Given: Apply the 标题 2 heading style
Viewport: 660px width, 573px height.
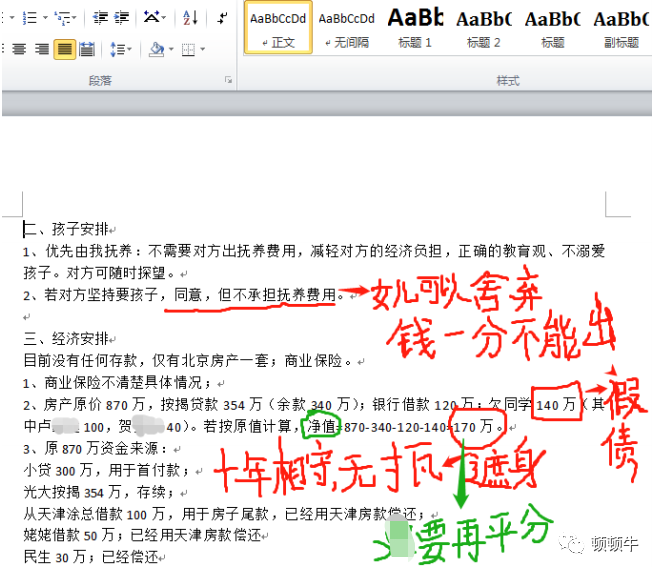Looking at the screenshot, I should (x=484, y=28).
